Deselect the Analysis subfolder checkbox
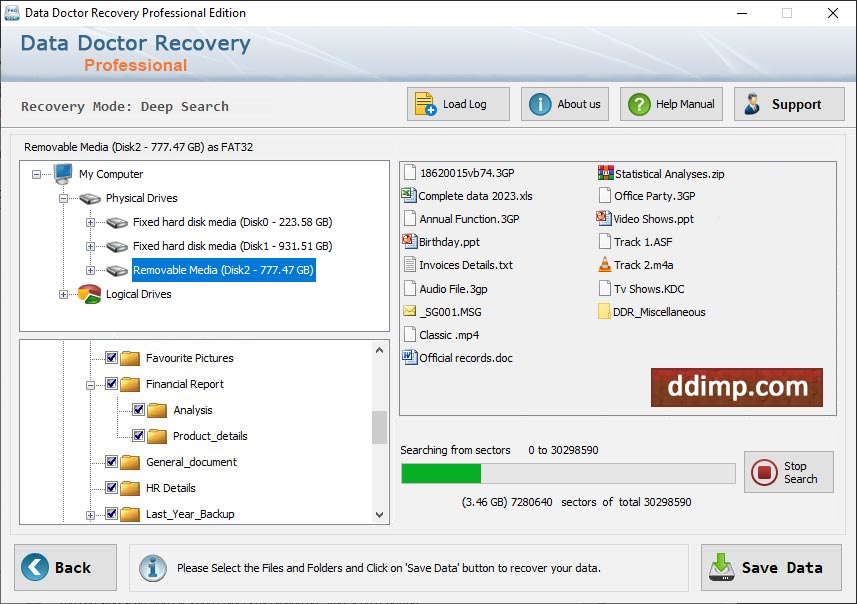 (137, 410)
